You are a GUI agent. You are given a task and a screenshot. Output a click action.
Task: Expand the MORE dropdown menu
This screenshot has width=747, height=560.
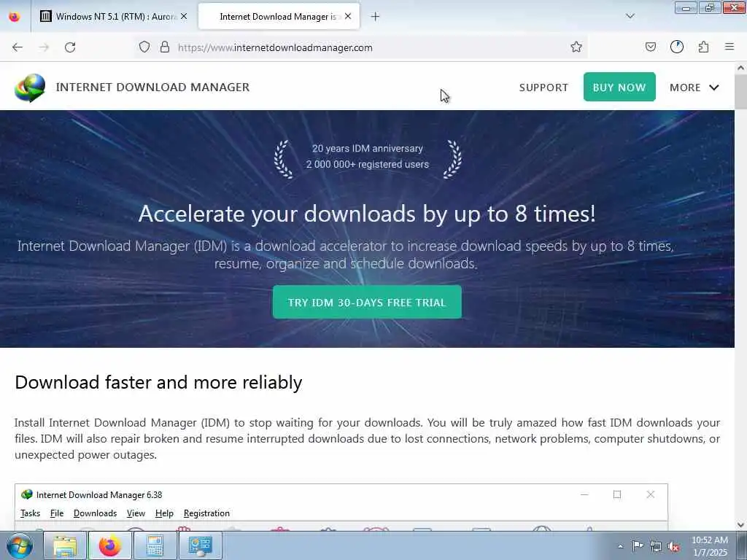point(694,87)
